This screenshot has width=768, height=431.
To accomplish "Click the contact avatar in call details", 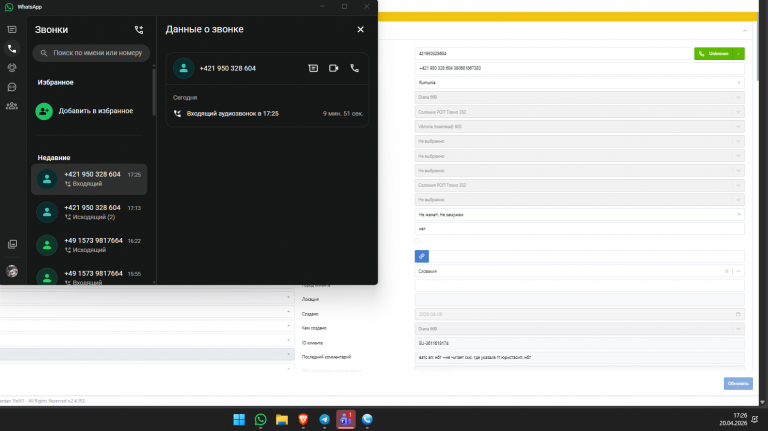I will [x=184, y=69].
